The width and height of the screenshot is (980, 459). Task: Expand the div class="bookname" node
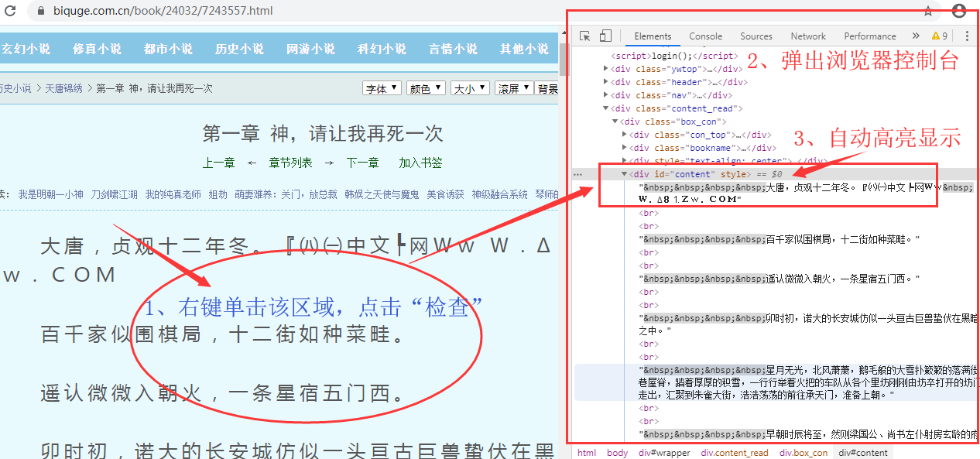(x=625, y=148)
